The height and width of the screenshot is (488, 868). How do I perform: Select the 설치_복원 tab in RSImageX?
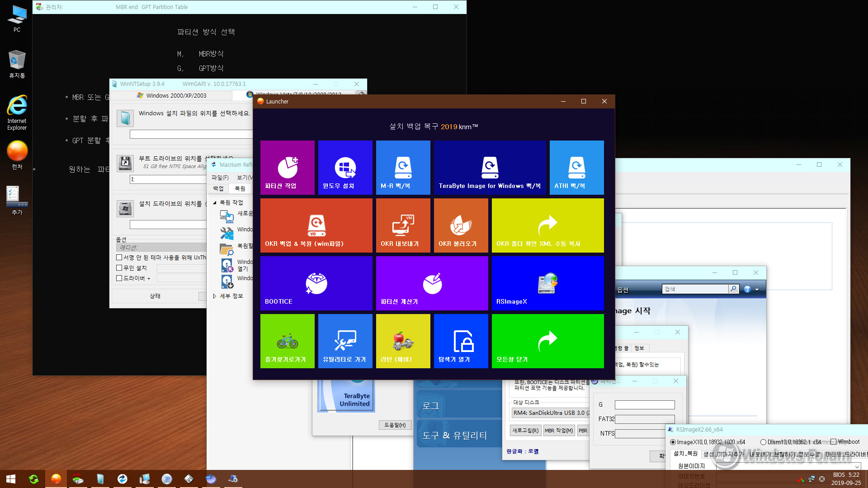pyautogui.click(x=685, y=454)
